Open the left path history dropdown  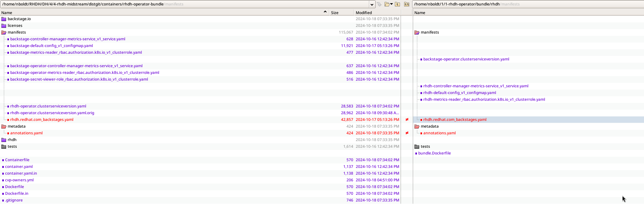pos(372,4)
